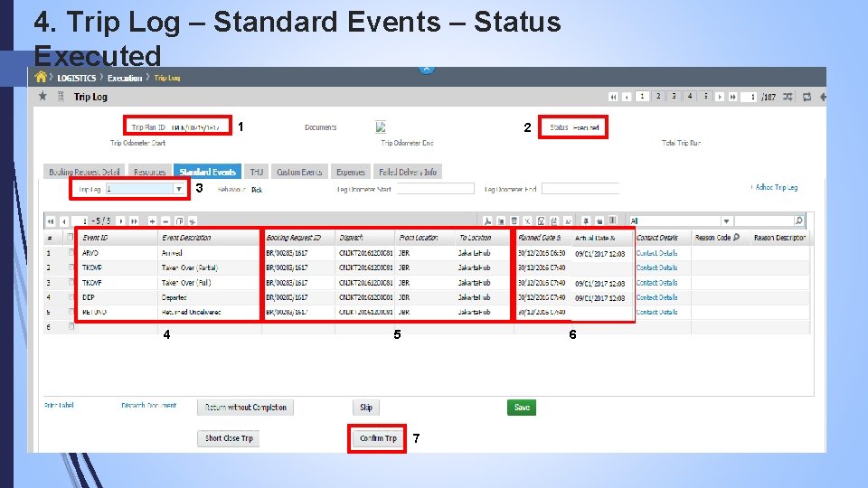Viewport: 868px width, 488px height.
Task: Click LOGISTICS in the breadcrumb
Action: pos(76,78)
